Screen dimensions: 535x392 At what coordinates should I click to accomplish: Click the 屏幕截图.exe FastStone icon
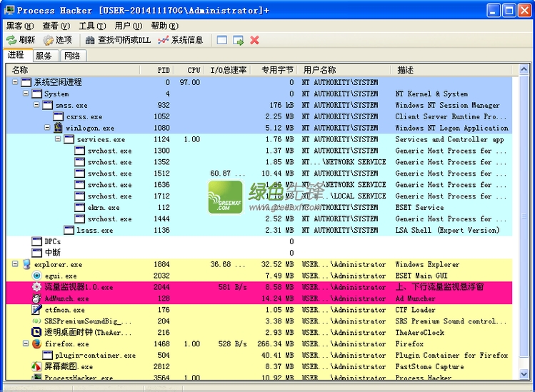click(36, 367)
